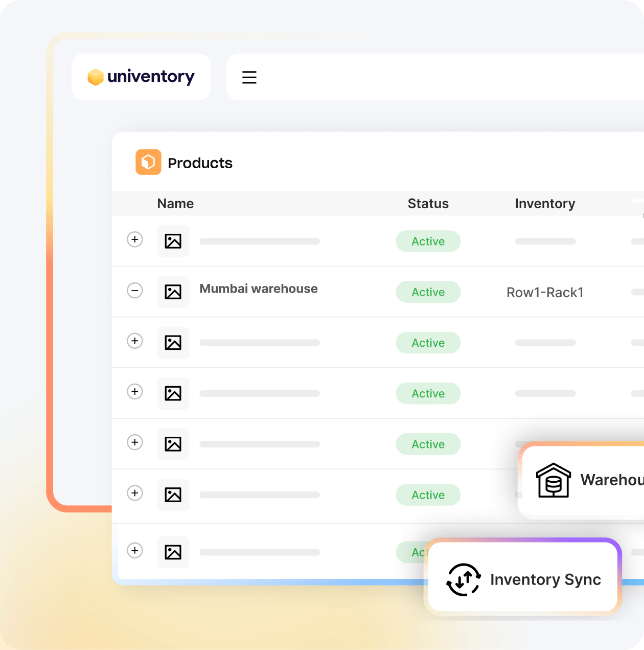Open the Inventory Sync card label

[545, 579]
